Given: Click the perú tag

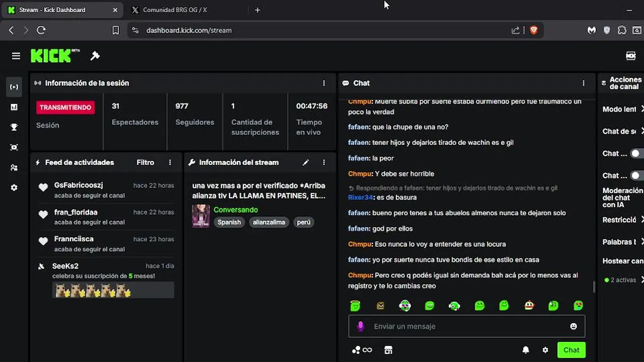Looking at the screenshot, I should [x=303, y=222].
